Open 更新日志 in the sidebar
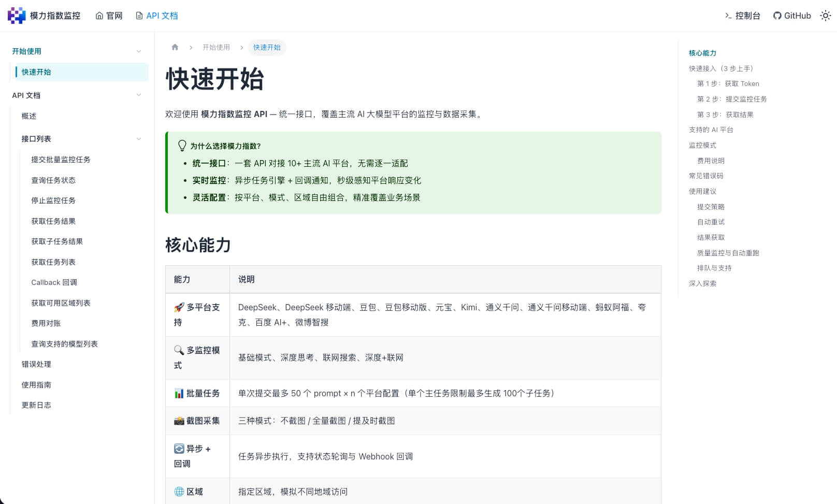The image size is (837, 504). click(36, 405)
